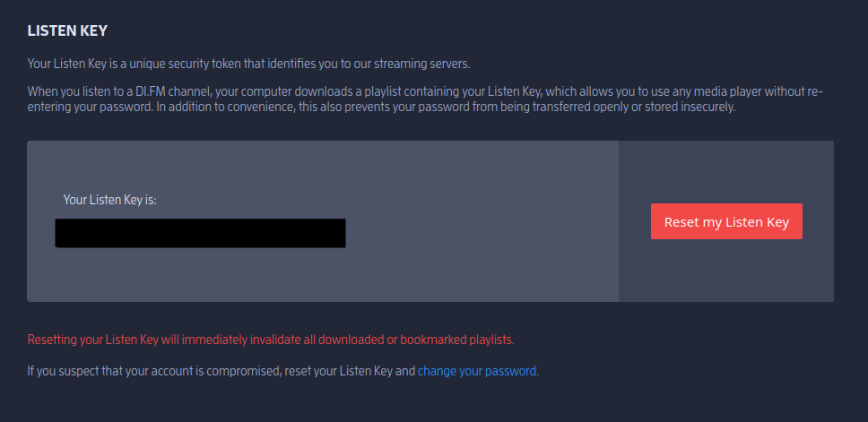The image size is (868, 422).
Task: Click the sentence describing the unique security token
Action: pos(248,63)
